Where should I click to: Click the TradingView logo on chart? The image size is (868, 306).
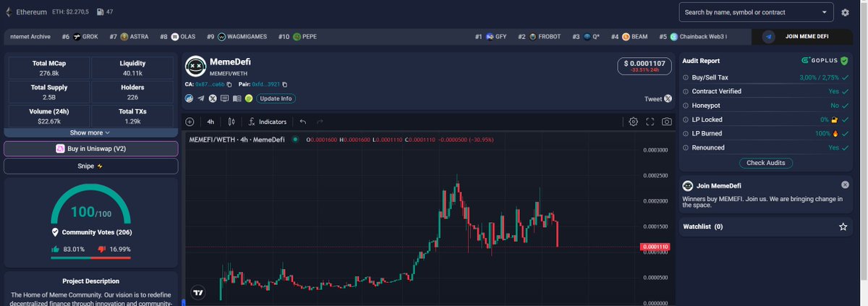point(197,292)
